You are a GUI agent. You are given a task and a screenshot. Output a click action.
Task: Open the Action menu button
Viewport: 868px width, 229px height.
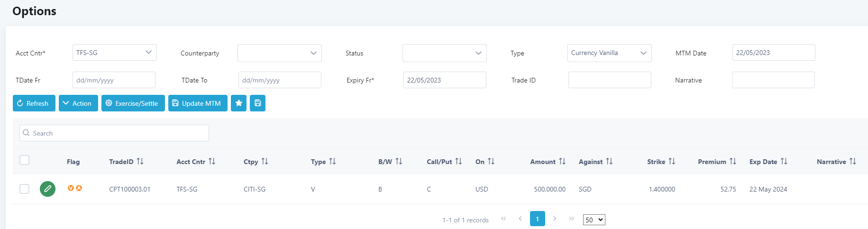[x=78, y=103]
